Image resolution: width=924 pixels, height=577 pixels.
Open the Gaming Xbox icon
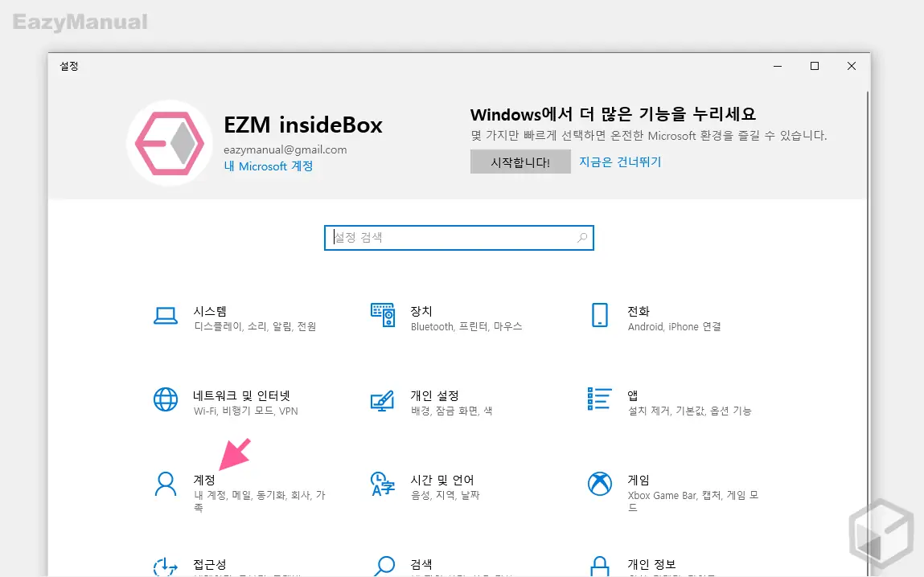point(599,484)
